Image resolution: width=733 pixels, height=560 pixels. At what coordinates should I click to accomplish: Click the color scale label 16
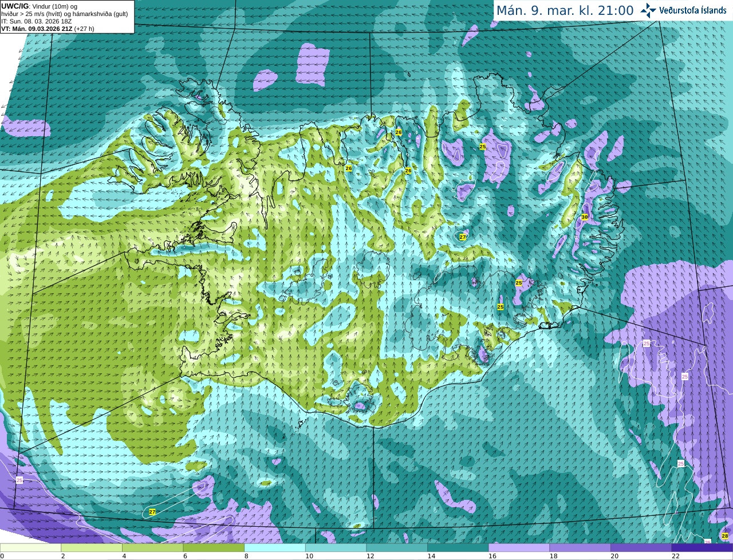coord(492,556)
